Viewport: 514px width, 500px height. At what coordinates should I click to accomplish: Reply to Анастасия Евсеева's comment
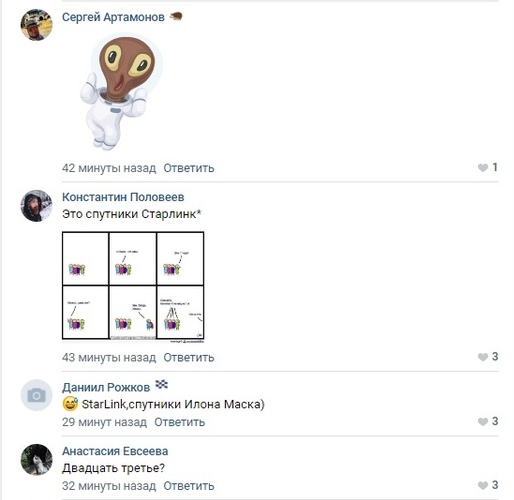pos(189,486)
